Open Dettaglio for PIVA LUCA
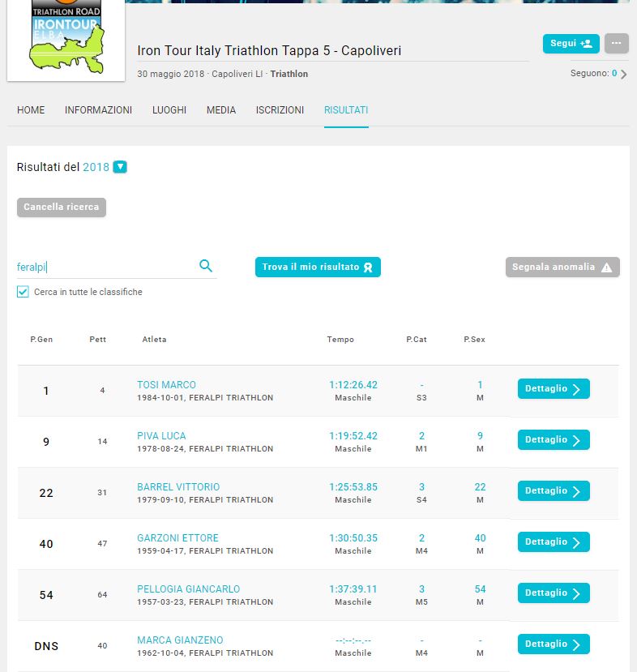 (554, 439)
